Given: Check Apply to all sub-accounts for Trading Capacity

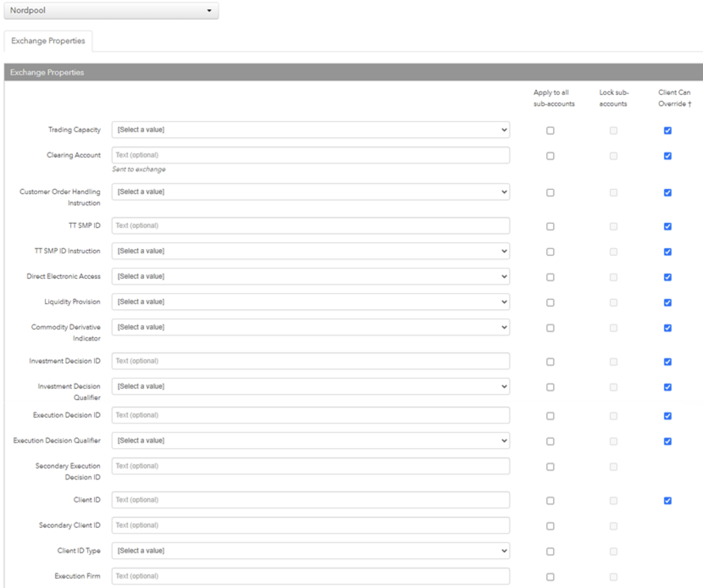Looking at the screenshot, I should [550, 130].
